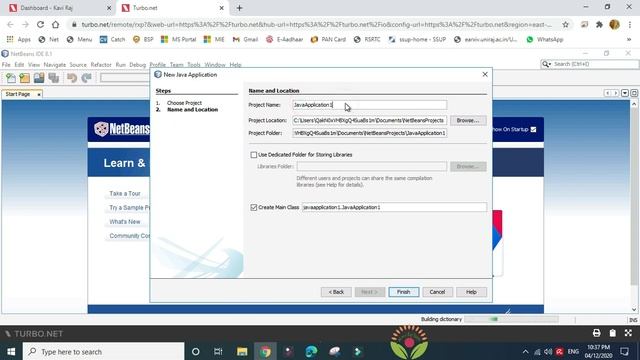Click the Finish button
640x360 pixels.
(x=403, y=292)
